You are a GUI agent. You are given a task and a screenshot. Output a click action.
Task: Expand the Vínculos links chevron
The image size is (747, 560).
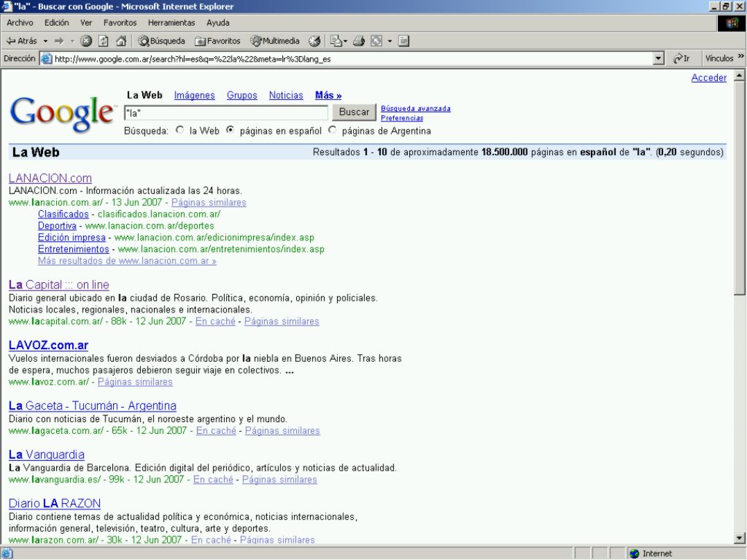click(x=741, y=57)
